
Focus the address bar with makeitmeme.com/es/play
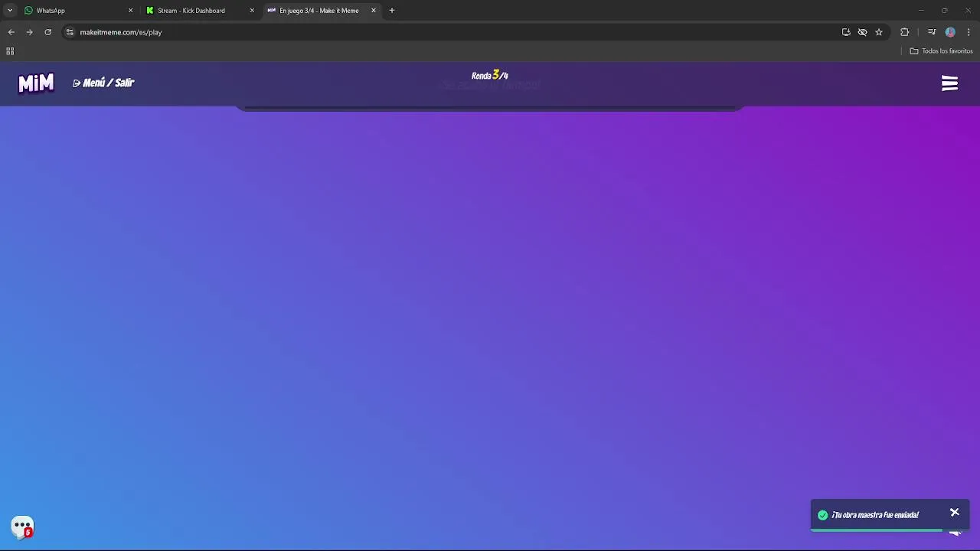pyautogui.click(x=475, y=32)
